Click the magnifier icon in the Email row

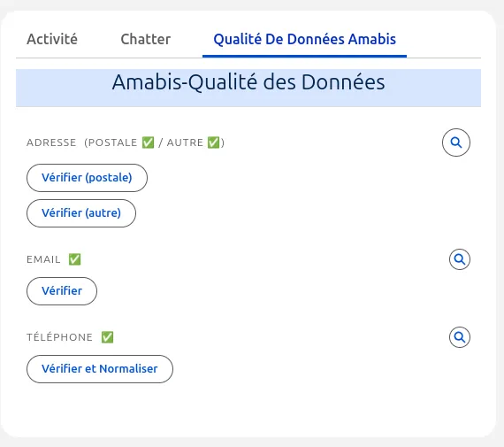pyautogui.click(x=459, y=259)
